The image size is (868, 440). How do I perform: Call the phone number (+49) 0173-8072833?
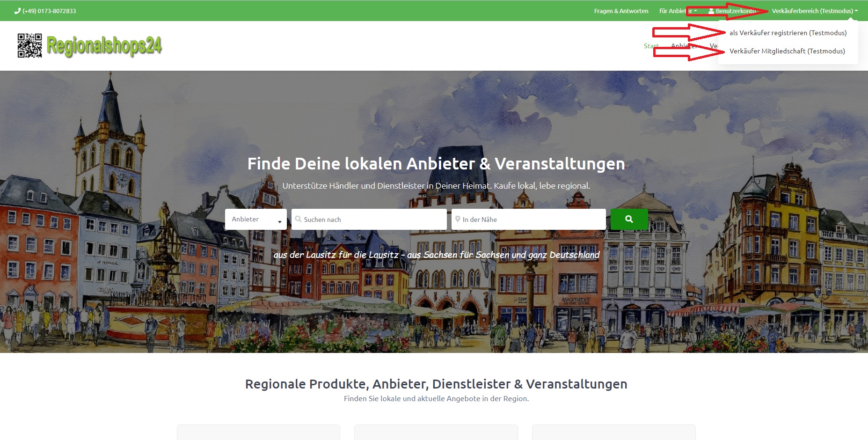click(49, 11)
